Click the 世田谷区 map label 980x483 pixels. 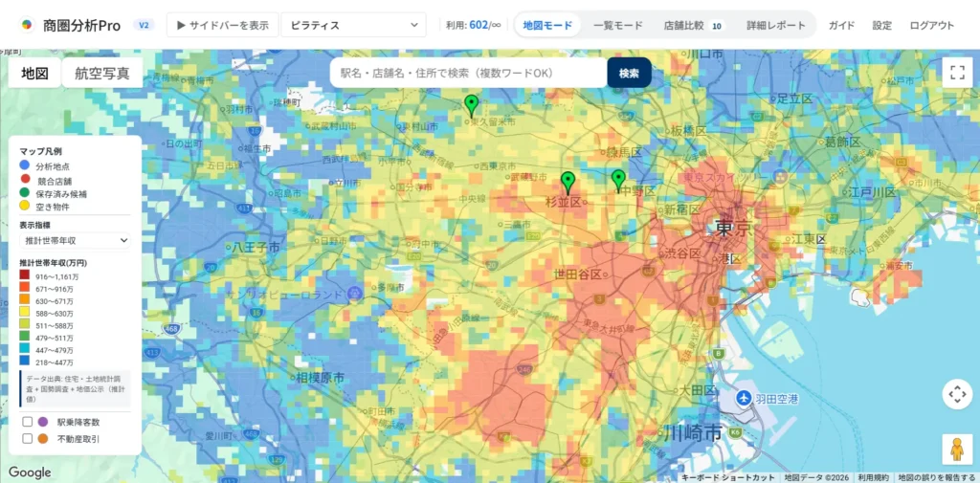(577, 274)
